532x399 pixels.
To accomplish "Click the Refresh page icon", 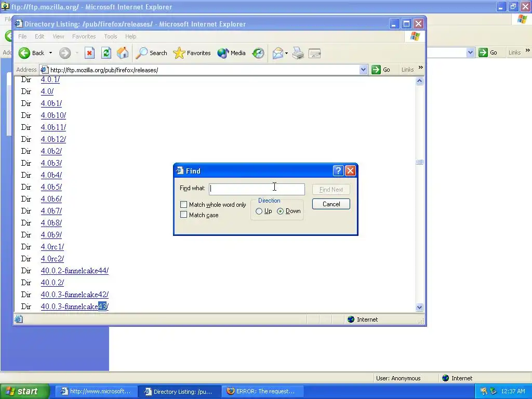I will pyautogui.click(x=106, y=53).
